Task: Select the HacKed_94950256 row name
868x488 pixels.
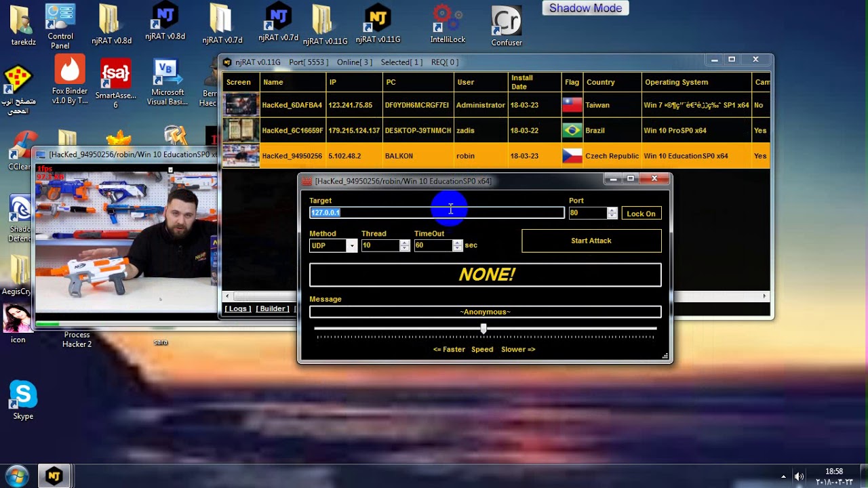Action: coord(292,156)
